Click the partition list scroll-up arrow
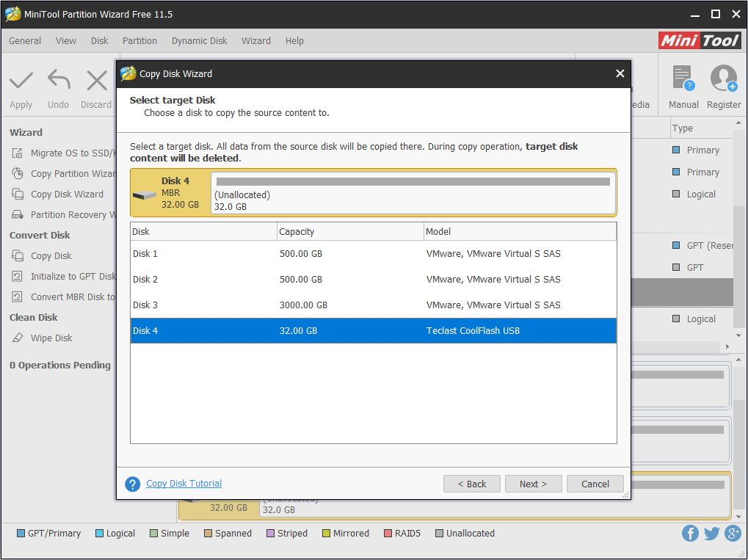 tap(739, 123)
